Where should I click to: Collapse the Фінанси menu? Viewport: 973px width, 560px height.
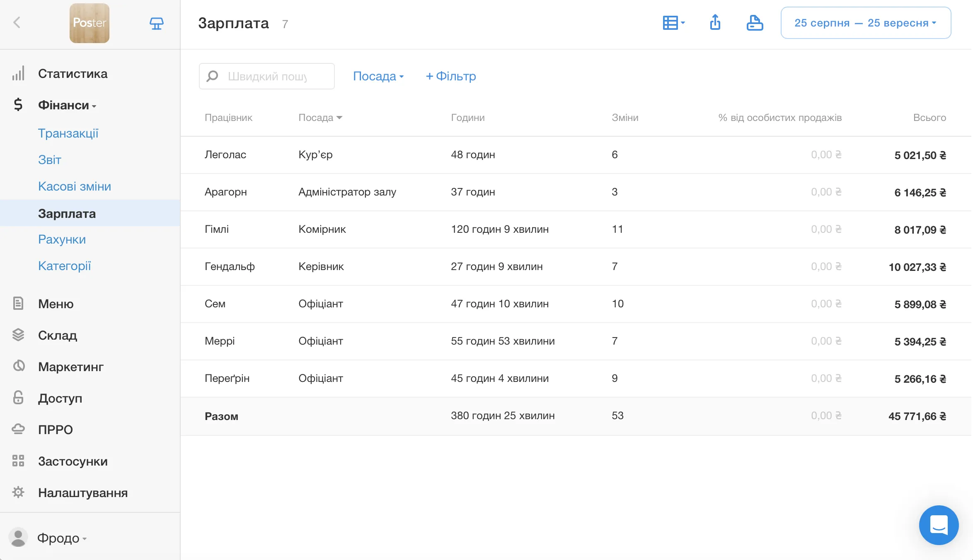(67, 105)
